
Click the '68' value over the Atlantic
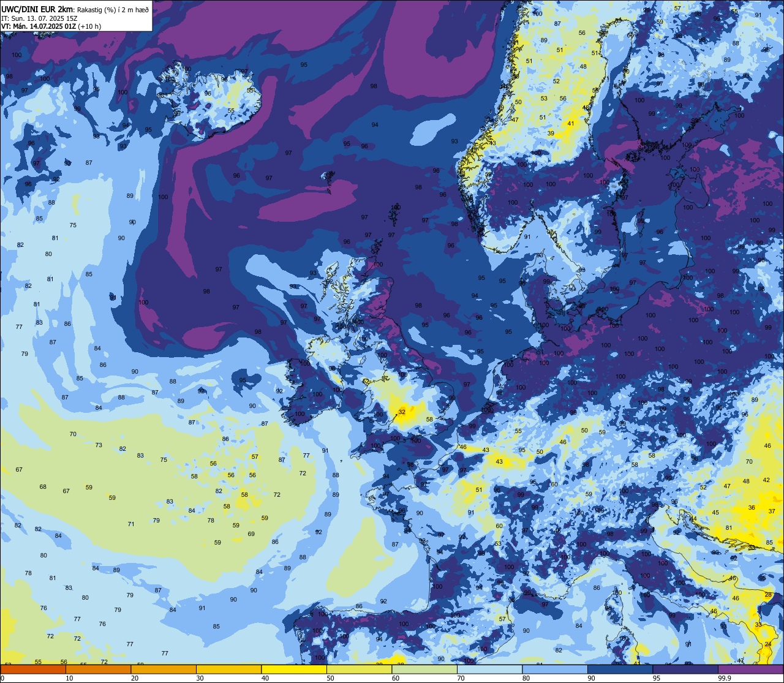click(43, 487)
